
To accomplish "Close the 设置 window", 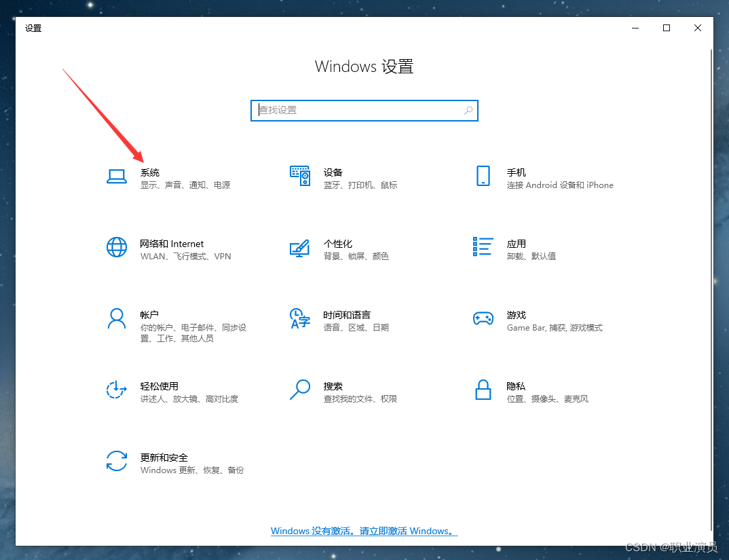I will (697, 28).
